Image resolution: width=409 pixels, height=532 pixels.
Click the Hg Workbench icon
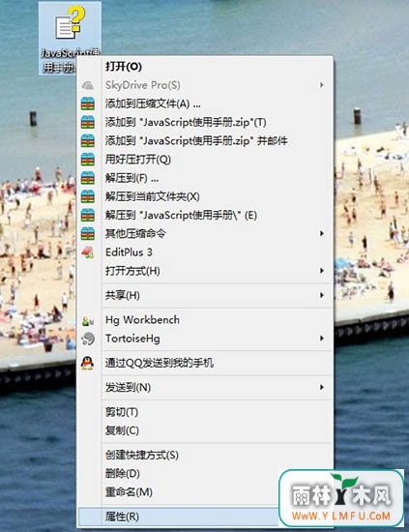click(x=88, y=320)
